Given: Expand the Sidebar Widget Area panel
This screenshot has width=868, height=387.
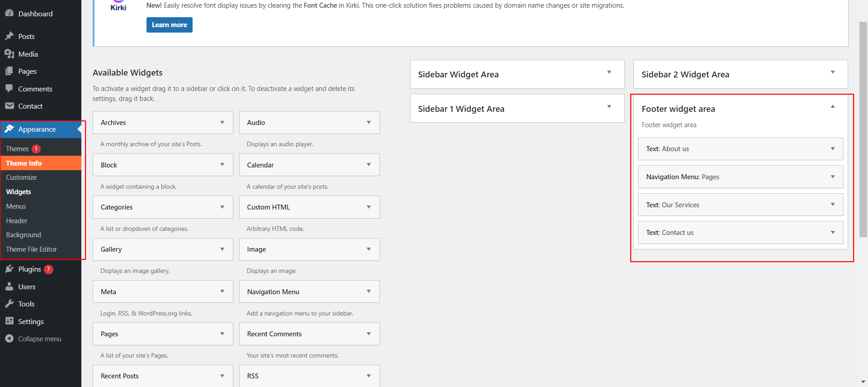Looking at the screenshot, I should (x=609, y=72).
